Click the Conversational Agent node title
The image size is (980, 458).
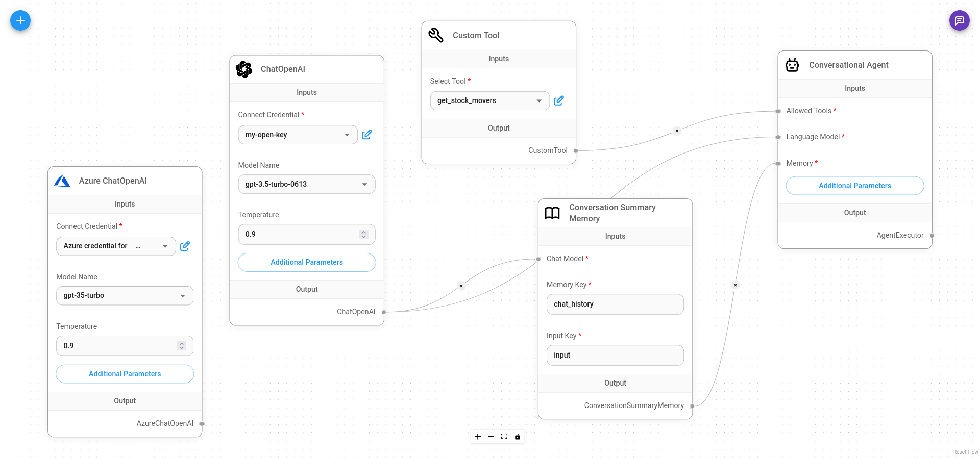(848, 65)
